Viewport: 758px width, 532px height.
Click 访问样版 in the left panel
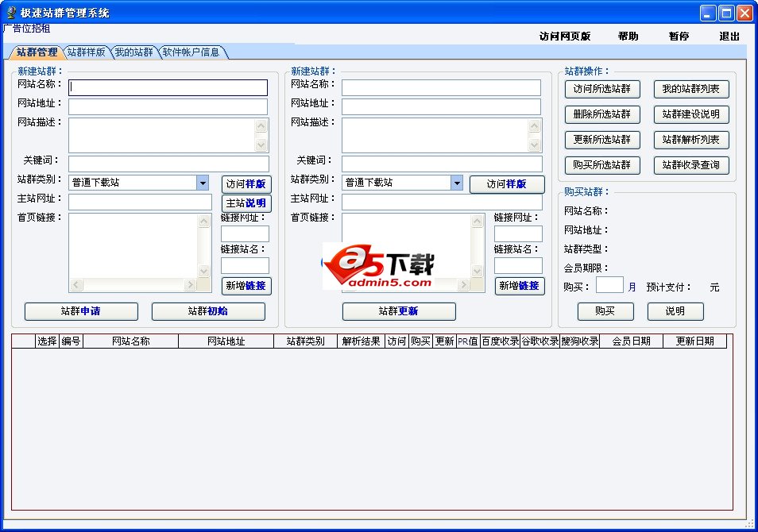point(246,183)
